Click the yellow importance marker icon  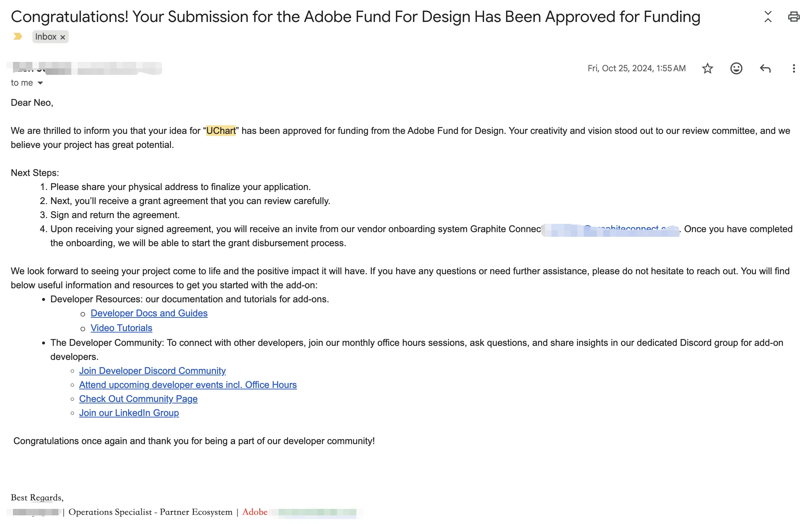coord(18,36)
